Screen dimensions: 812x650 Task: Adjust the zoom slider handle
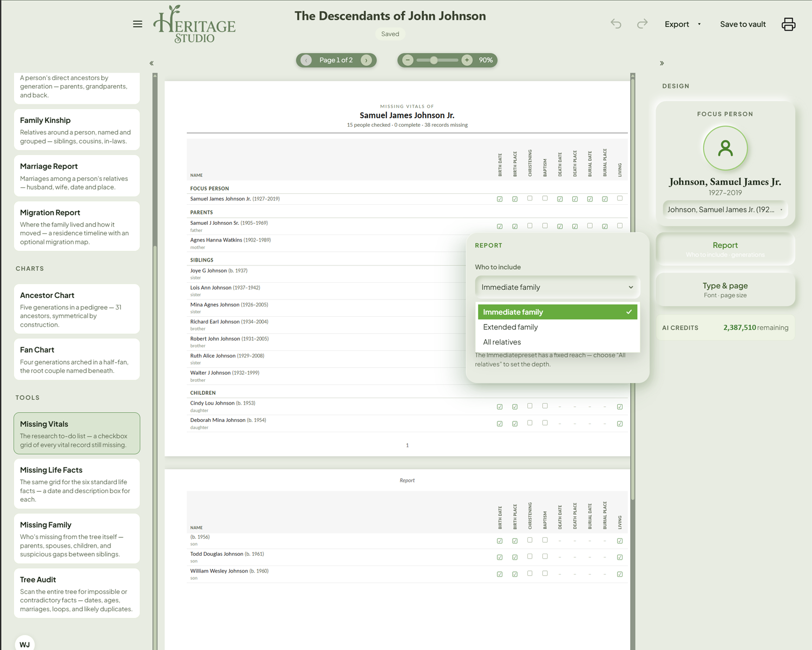click(x=434, y=60)
